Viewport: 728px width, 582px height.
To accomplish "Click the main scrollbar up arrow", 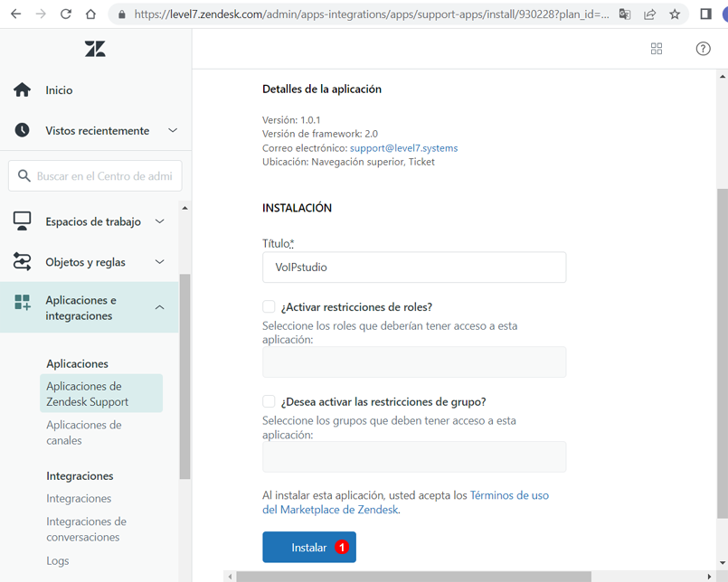I will tap(723, 76).
